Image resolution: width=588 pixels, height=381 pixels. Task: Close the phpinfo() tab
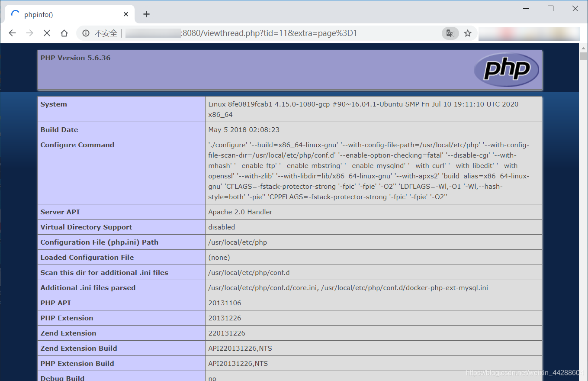(126, 14)
